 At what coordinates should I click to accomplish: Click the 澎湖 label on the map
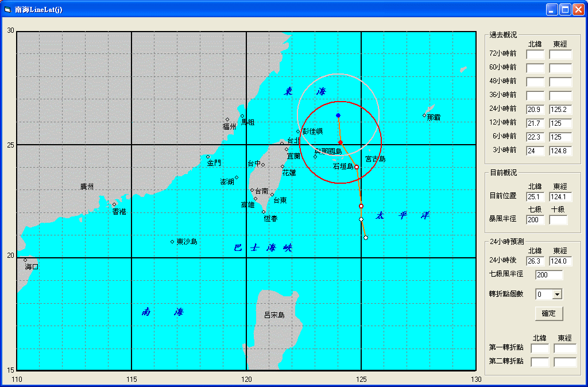pos(227,182)
